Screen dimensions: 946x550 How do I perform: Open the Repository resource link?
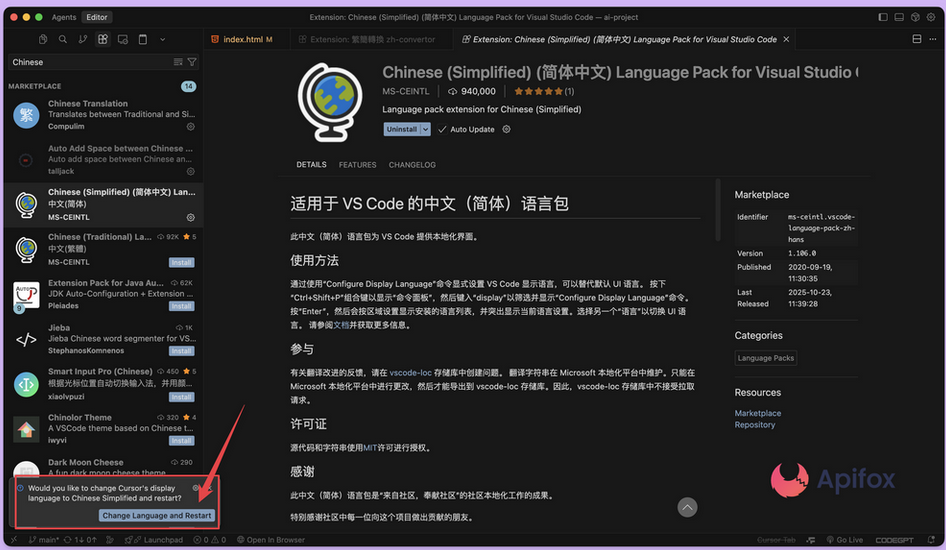point(755,425)
